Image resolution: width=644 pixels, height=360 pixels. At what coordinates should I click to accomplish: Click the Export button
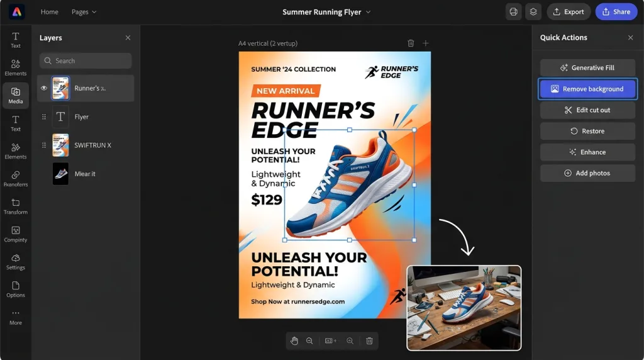pyautogui.click(x=569, y=12)
